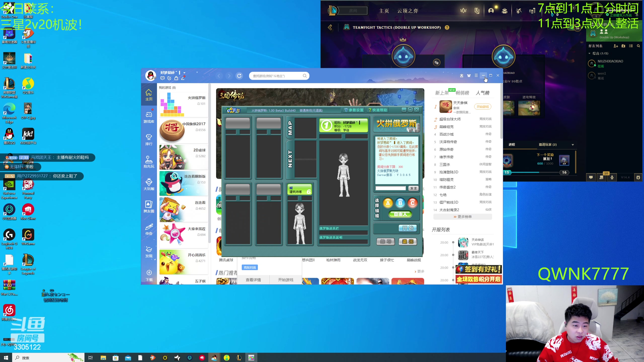The image size is (644, 362).
Task: Open customer service headset icon in QQ Game title bar
Action: 461,75
